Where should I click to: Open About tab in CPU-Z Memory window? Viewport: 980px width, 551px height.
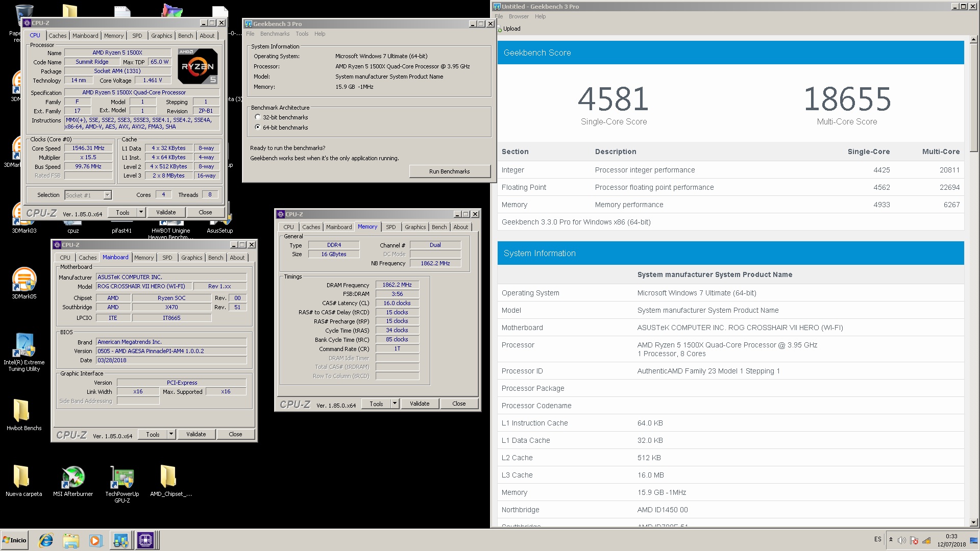pyautogui.click(x=460, y=227)
